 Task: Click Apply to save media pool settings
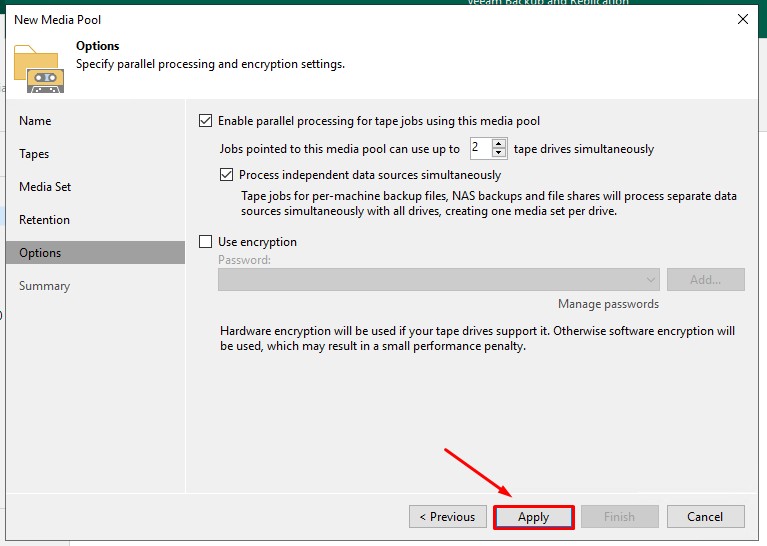point(533,517)
